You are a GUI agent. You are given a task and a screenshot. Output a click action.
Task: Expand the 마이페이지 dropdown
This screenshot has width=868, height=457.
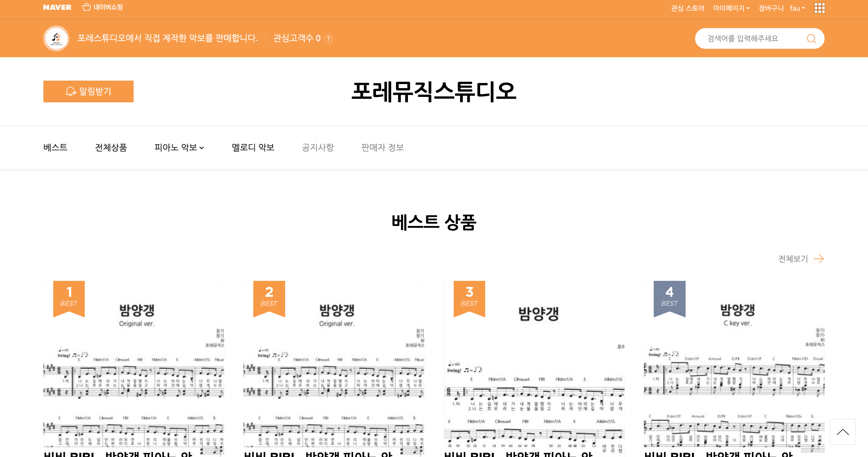(731, 8)
